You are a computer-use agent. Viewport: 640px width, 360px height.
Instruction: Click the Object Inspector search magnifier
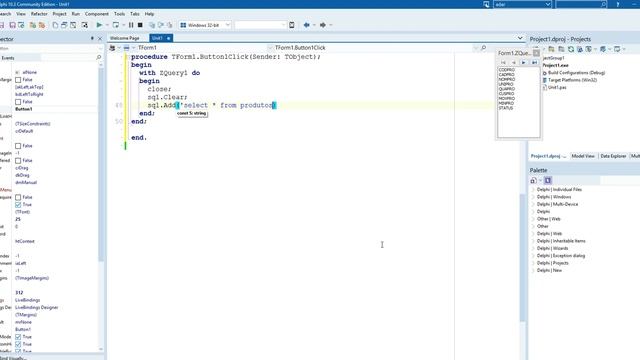98,58
